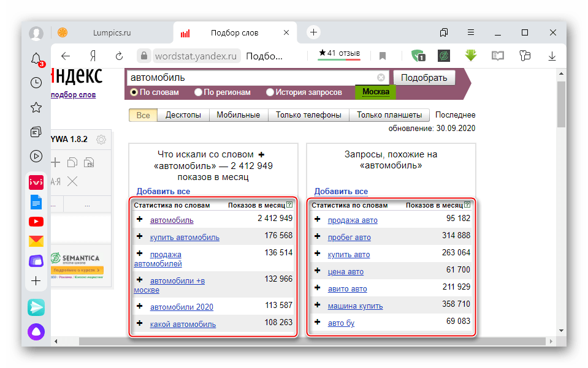Click 'Добавить все' in left block
This screenshot has height=368, width=588.
(x=163, y=191)
